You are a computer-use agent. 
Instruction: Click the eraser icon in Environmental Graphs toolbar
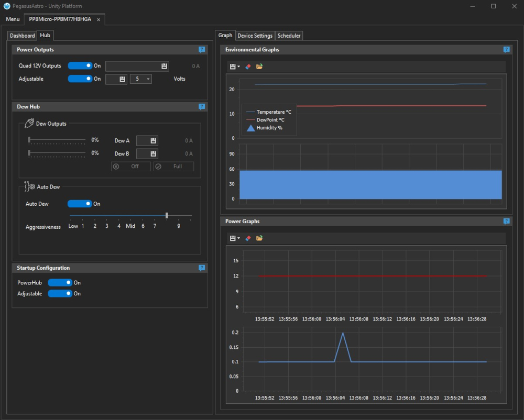pyautogui.click(x=248, y=67)
